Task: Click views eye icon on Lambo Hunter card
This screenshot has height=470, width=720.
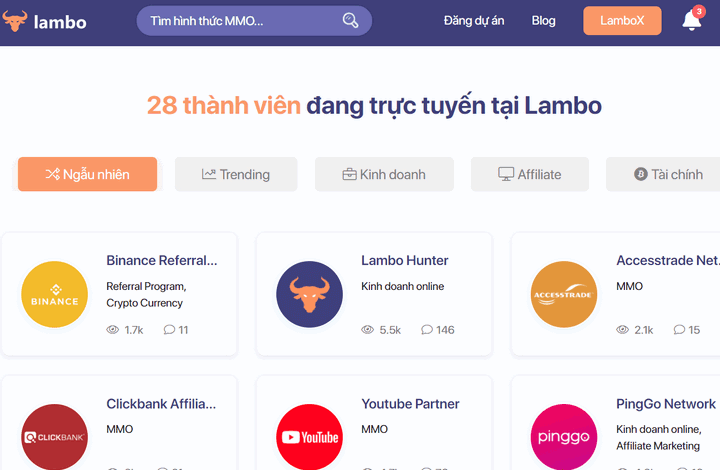Action: coord(367,330)
